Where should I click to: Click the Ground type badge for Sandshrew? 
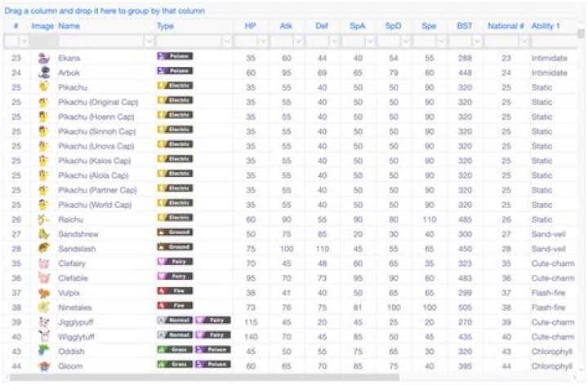[175, 232]
